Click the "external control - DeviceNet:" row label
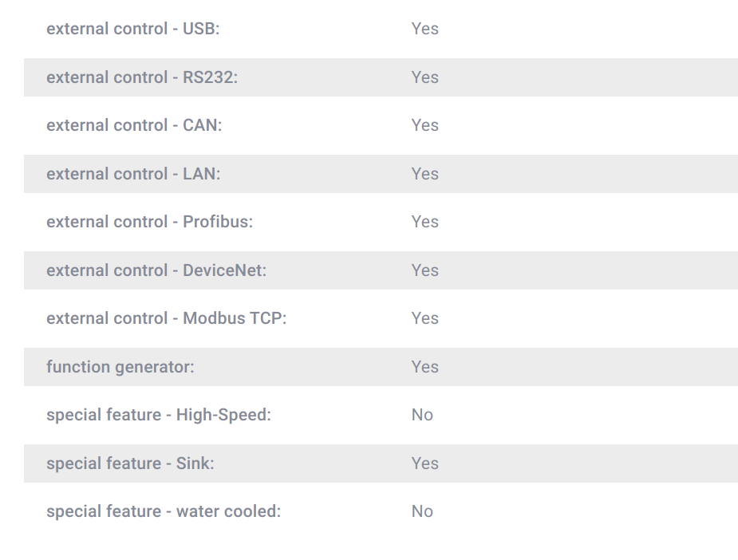 (x=156, y=270)
